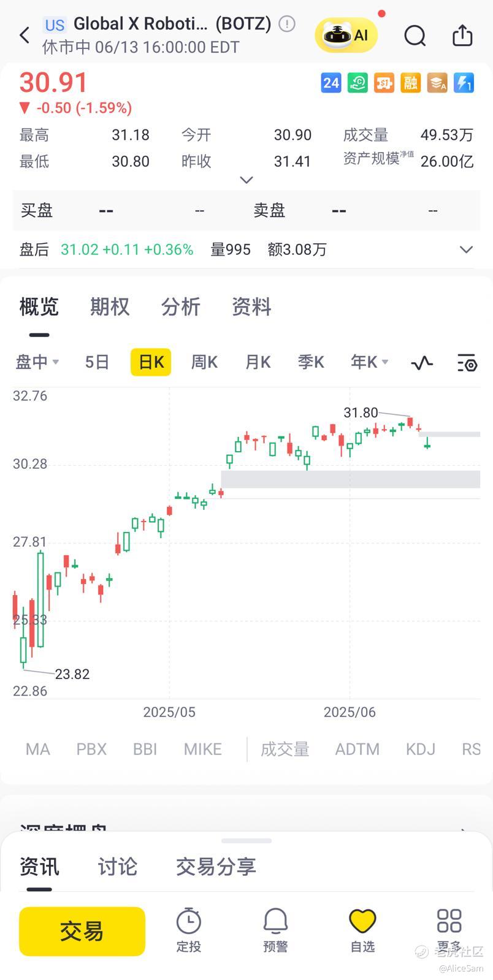
Task: Tap the yellow 交易 button
Action: 82,932
